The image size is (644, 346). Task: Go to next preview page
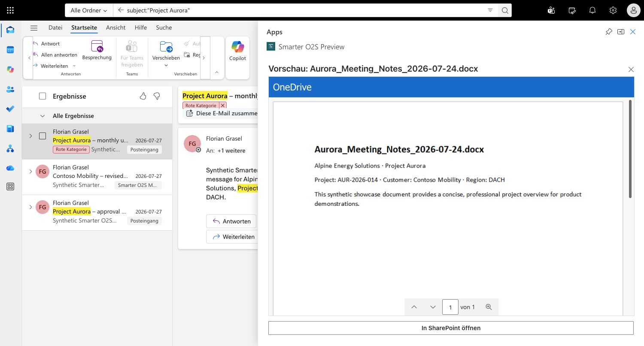pos(433,307)
